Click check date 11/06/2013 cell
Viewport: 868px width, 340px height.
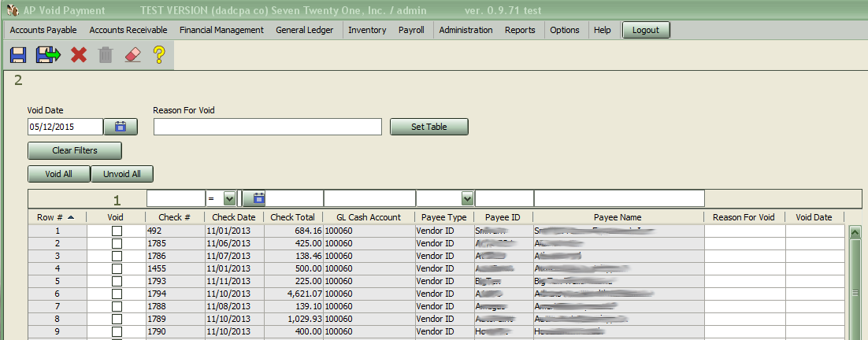(234, 243)
